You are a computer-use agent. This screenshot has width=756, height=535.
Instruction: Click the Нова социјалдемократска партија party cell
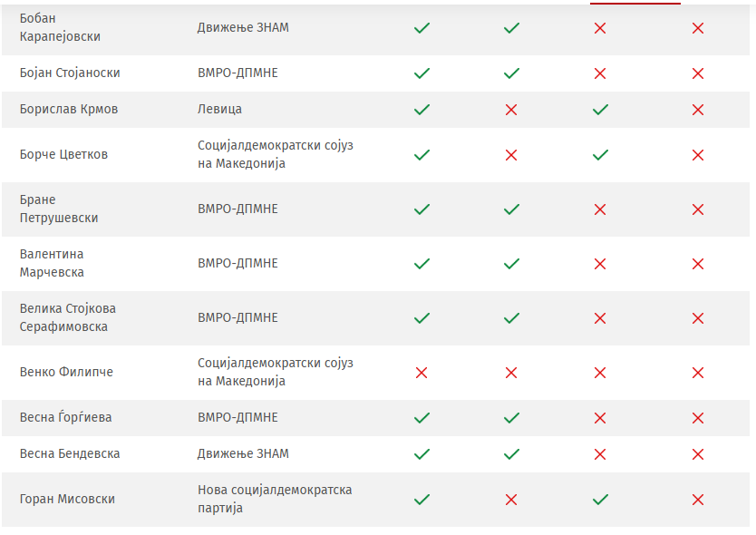tap(275, 500)
